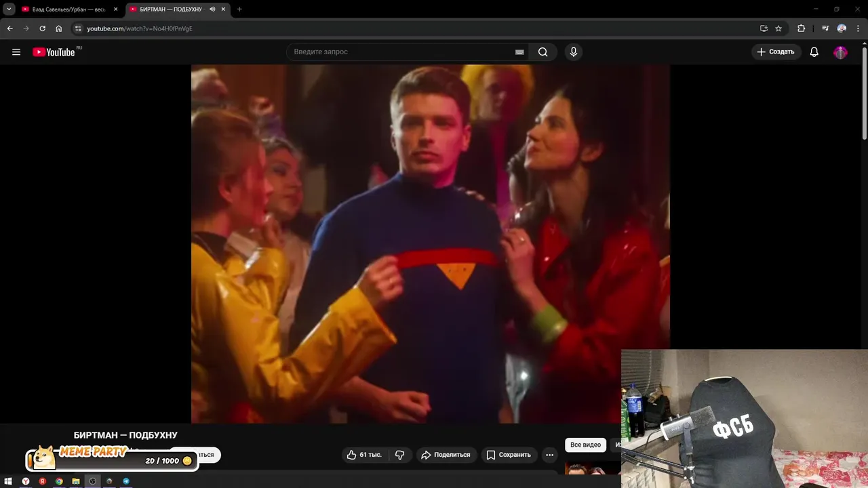Open more actions under the video
The width and height of the screenshot is (868, 488).
pos(549,455)
